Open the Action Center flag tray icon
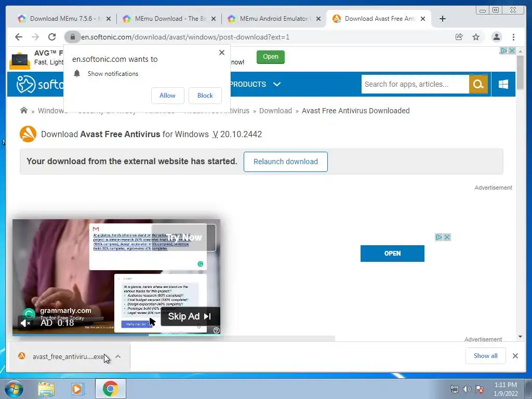The image size is (532, 399). pos(480,389)
